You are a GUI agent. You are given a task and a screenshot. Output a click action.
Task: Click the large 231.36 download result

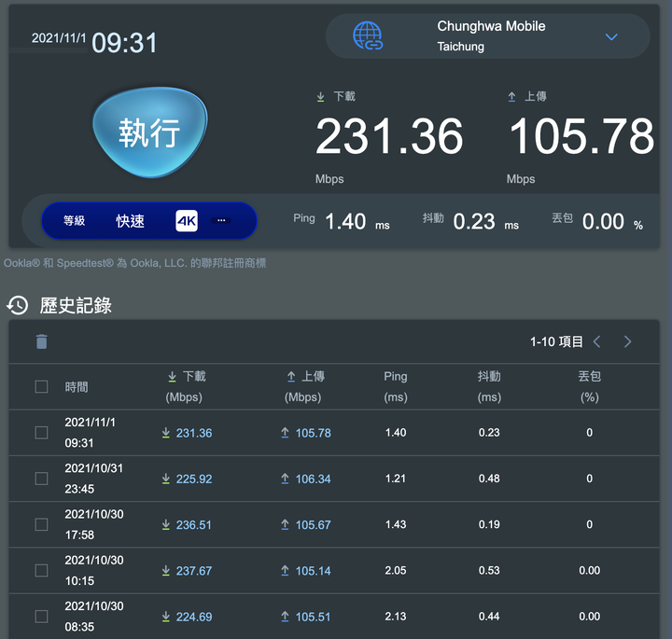coord(389,136)
